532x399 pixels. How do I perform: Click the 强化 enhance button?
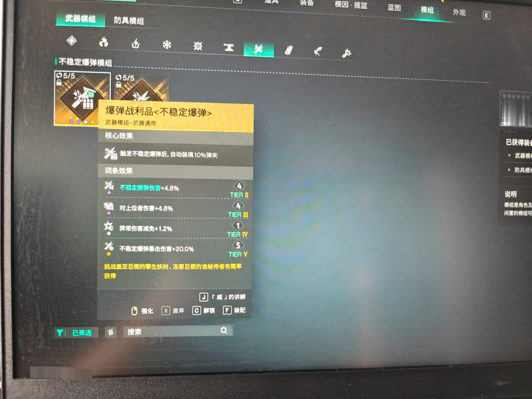[x=142, y=311]
